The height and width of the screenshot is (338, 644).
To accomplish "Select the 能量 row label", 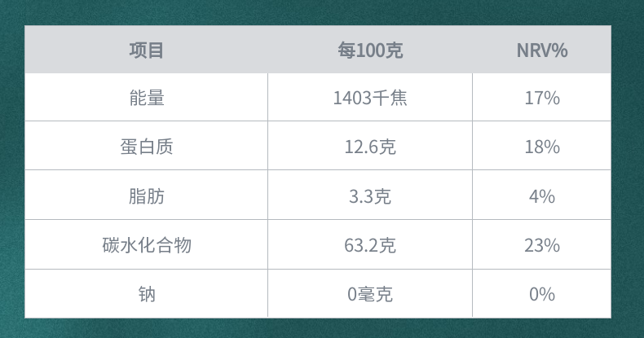I will coord(147,98).
